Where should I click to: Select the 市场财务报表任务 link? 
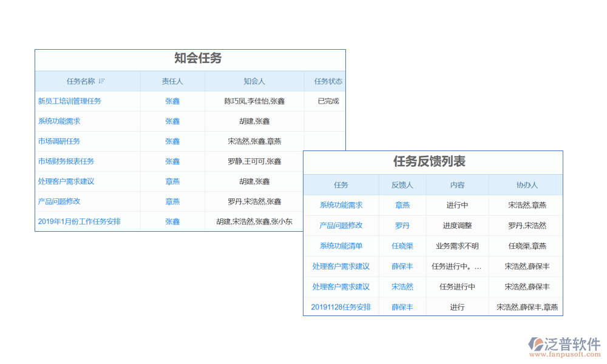coord(66,161)
